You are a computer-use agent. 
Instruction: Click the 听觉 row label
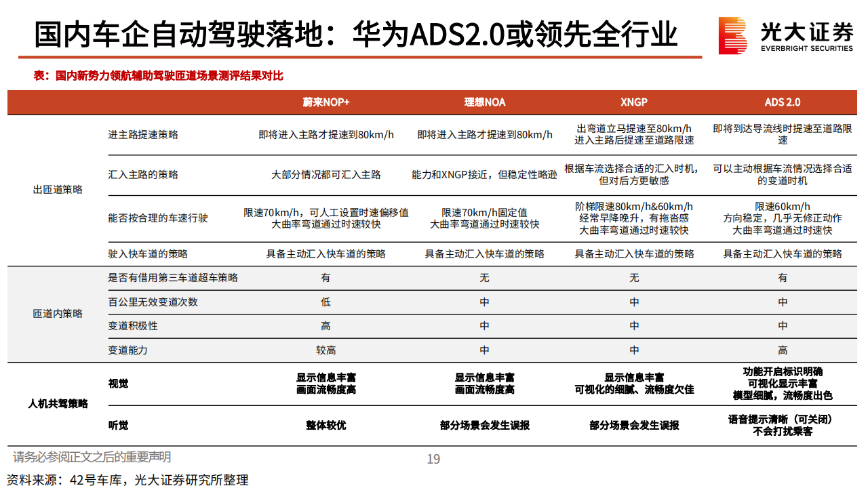click(118, 426)
